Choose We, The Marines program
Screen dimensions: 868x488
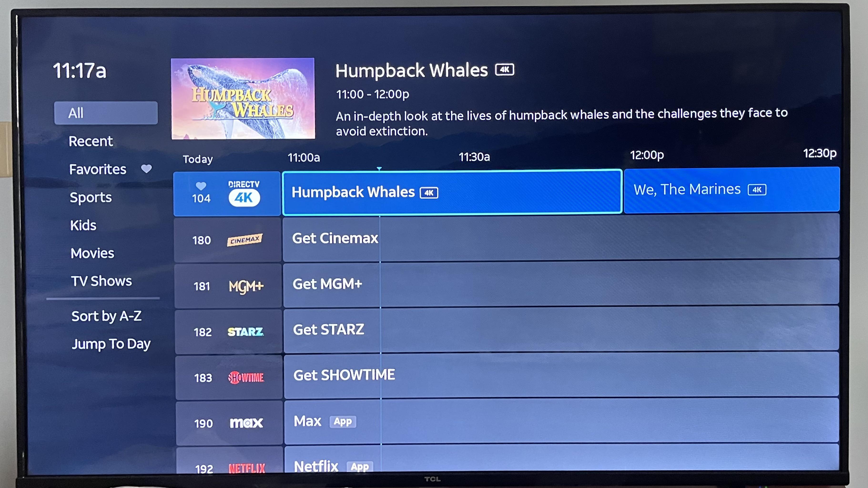[x=731, y=190]
